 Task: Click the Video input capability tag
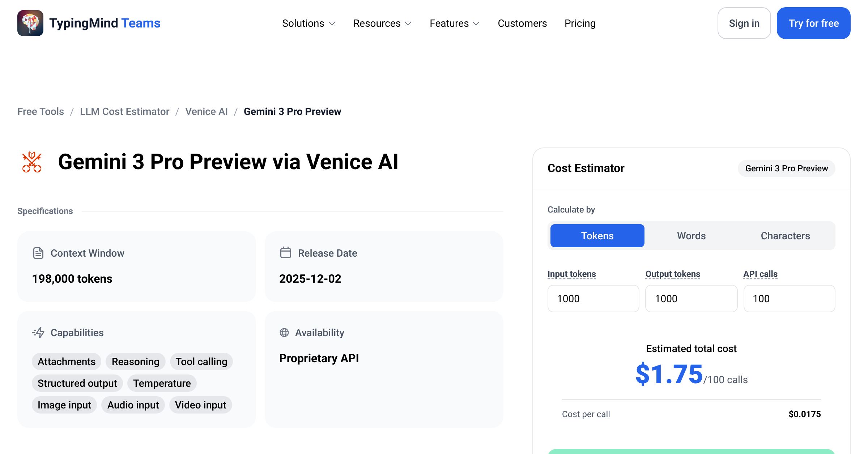201,405
